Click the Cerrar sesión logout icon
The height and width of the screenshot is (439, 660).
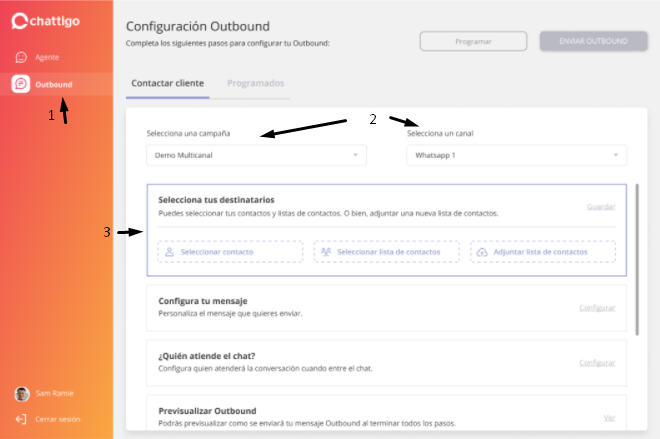pos(21,419)
